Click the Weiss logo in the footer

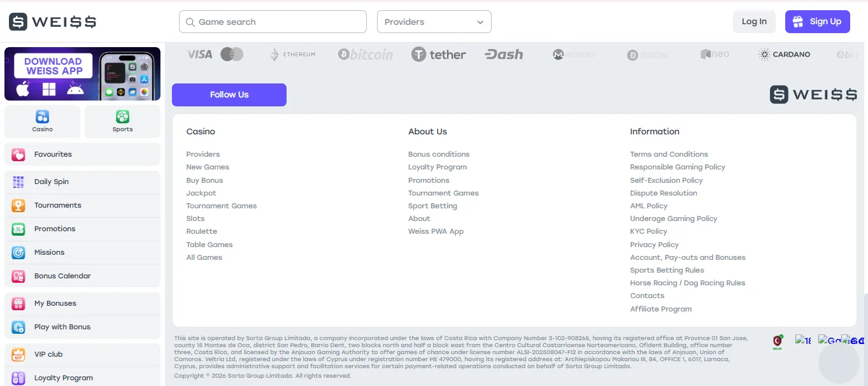(x=813, y=95)
